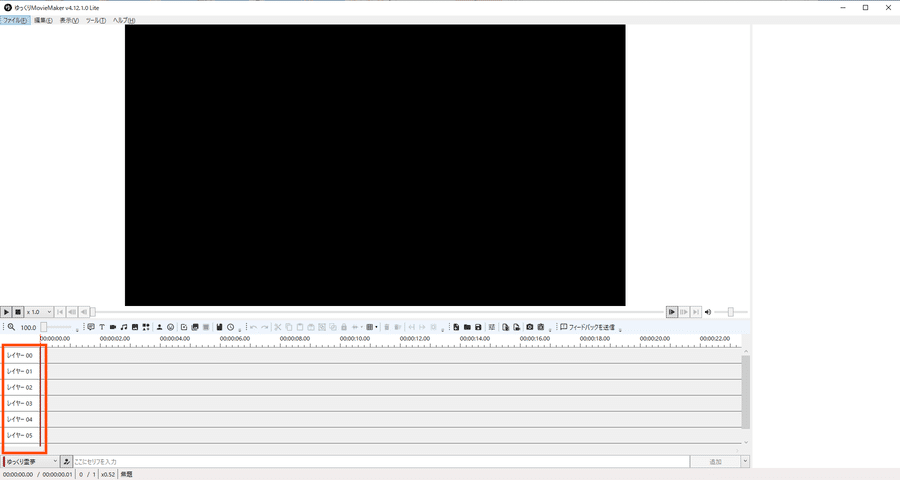Select the レイヤー 04 layer header
This screenshot has width=900, height=480.
(x=22, y=420)
